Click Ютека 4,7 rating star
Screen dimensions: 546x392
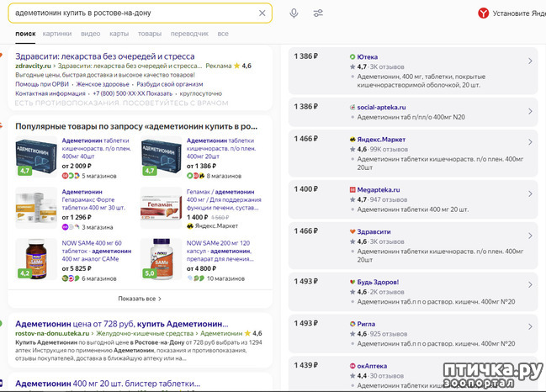tap(353, 66)
